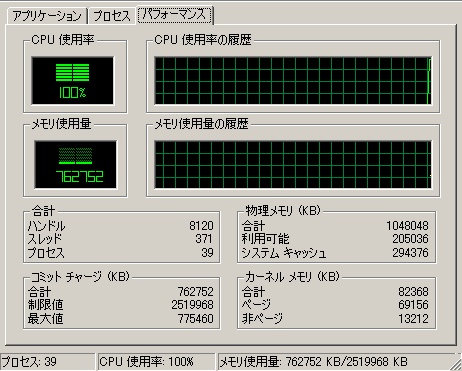Click the メモリ使用量の履歴 graph
462x371 pixels.
(x=293, y=165)
